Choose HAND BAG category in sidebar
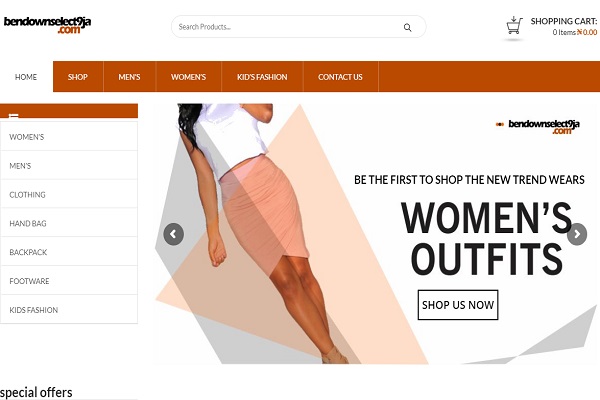This screenshot has height=400, width=600. click(69, 223)
